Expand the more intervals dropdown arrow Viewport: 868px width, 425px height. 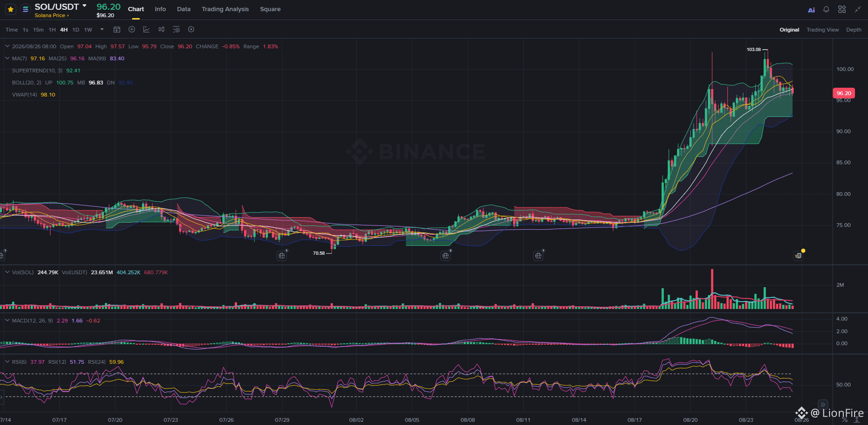pos(102,29)
